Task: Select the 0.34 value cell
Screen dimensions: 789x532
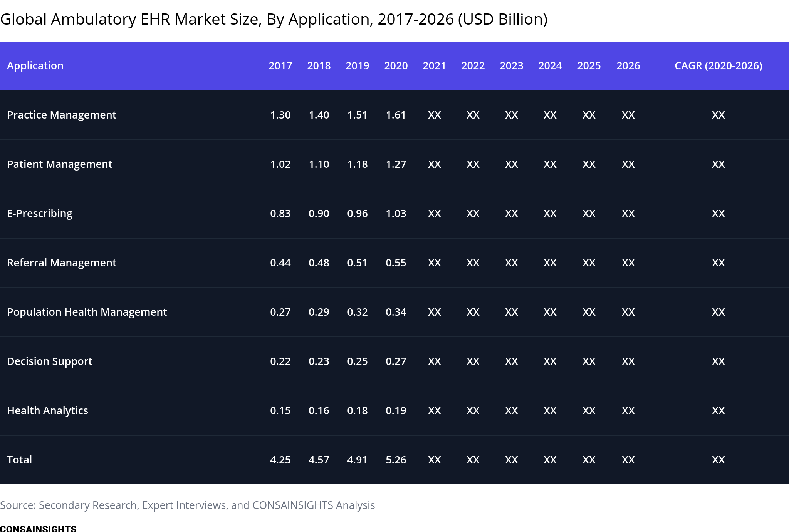Action: click(x=396, y=312)
